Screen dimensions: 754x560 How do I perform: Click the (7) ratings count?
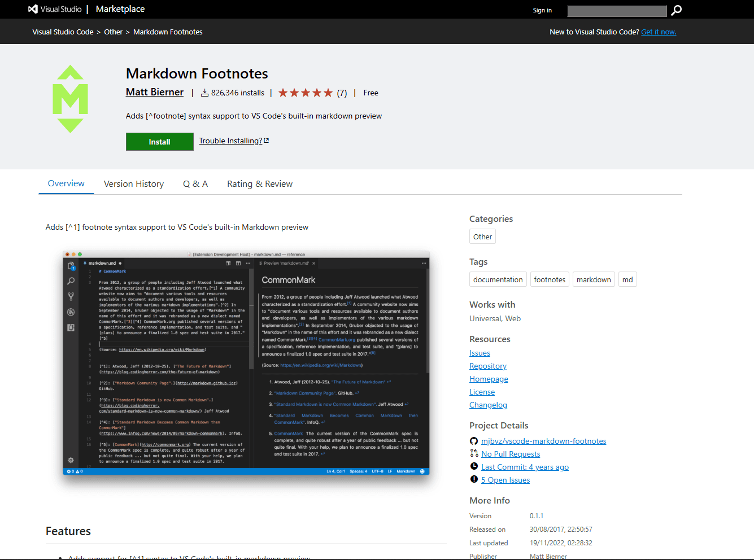pos(342,93)
